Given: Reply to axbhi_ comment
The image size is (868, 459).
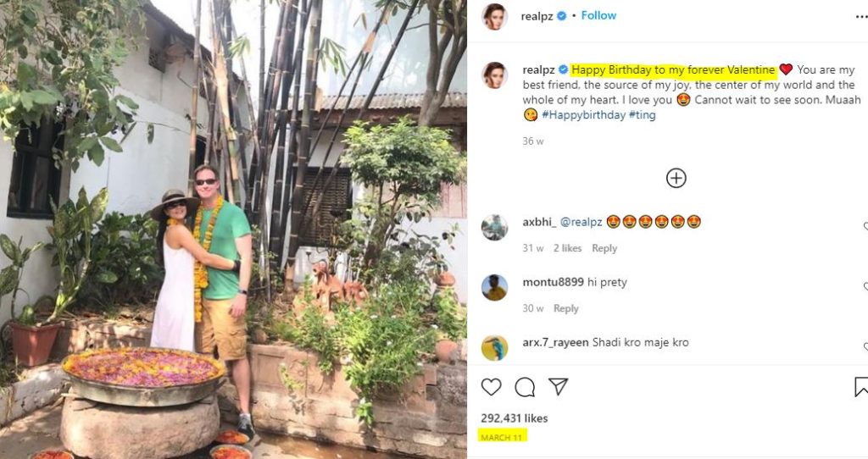Looking at the screenshot, I should click(x=604, y=248).
